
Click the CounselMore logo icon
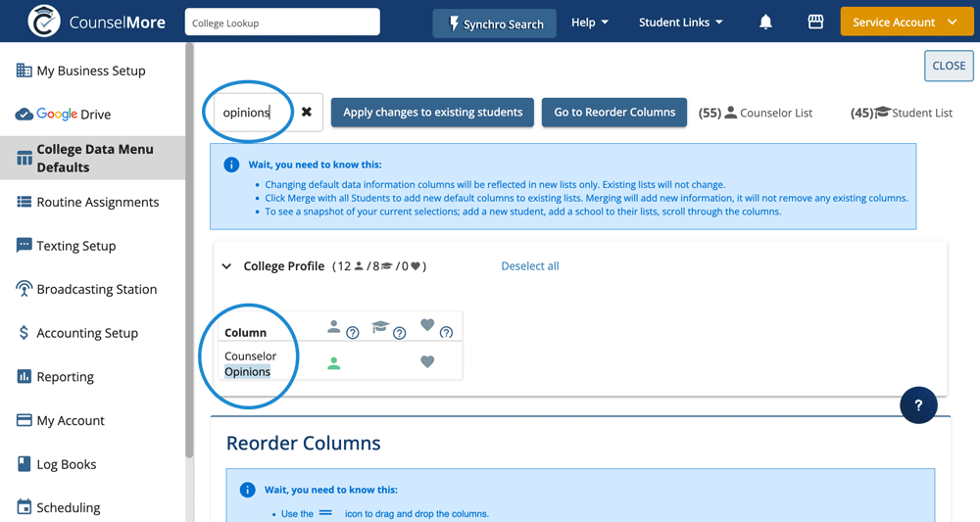click(x=43, y=22)
